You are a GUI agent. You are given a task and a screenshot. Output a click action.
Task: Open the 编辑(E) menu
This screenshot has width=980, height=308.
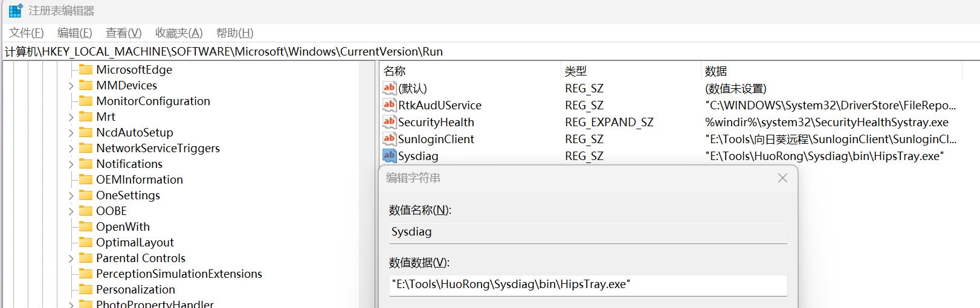coord(75,33)
